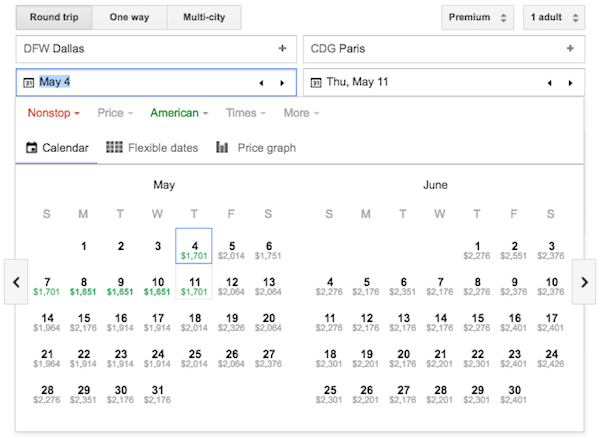Select June 10 priced $2,376

point(551,286)
